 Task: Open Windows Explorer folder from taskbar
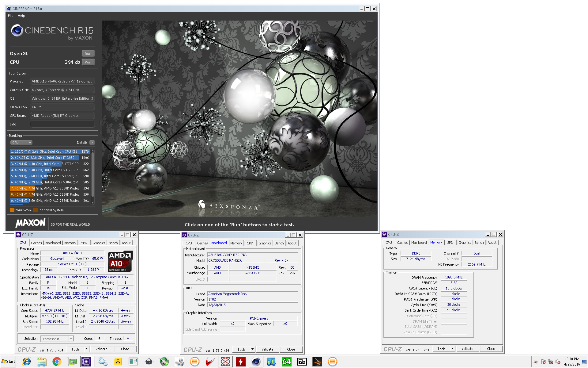point(42,362)
